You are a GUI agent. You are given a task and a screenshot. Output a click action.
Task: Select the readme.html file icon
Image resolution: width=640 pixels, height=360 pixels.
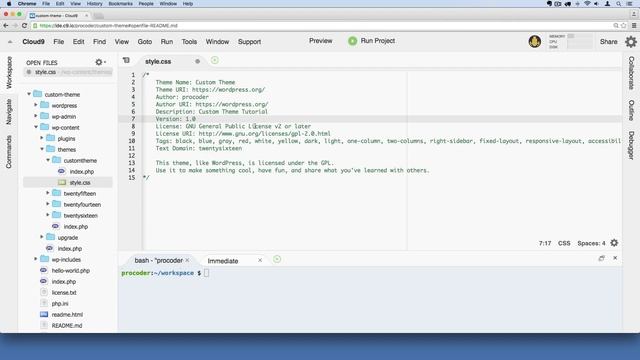pyautogui.click(x=44, y=314)
